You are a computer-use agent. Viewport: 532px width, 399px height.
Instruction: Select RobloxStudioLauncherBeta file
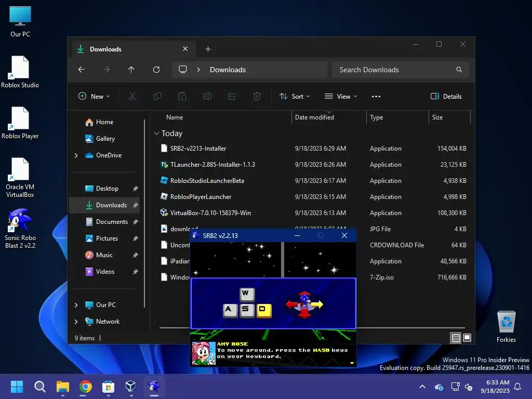pyautogui.click(x=207, y=181)
